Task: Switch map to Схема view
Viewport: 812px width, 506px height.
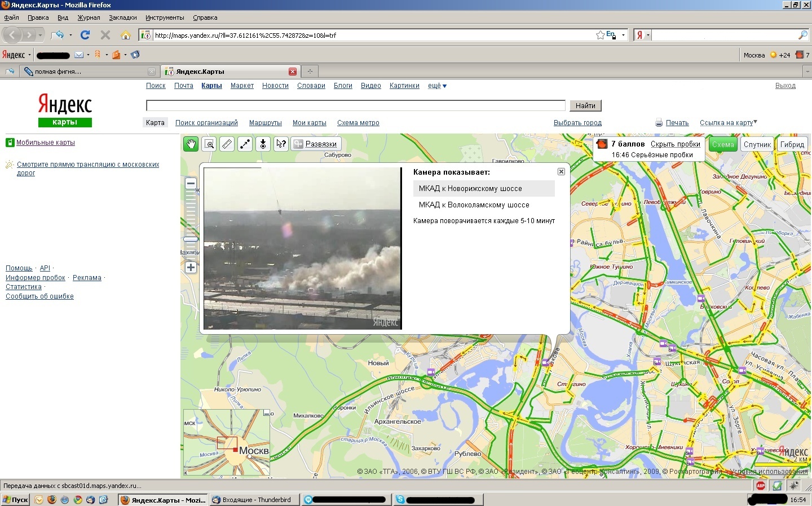Action: click(x=722, y=145)
